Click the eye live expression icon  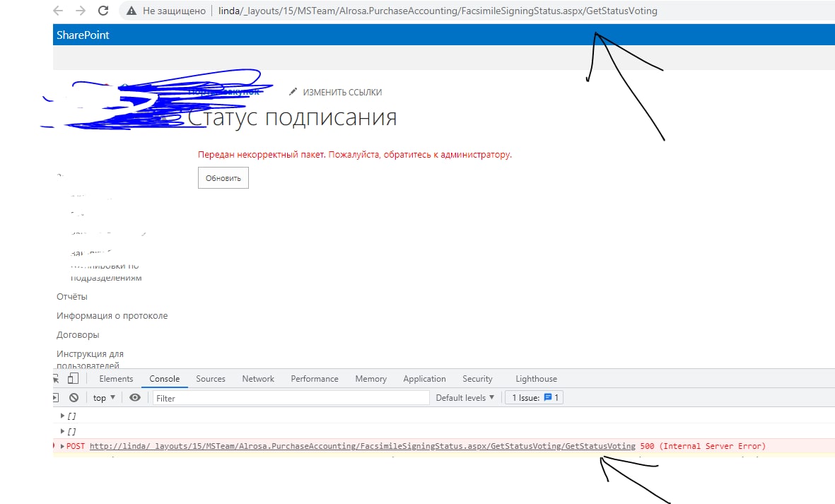pyautogui.click(x=135, y=397)
